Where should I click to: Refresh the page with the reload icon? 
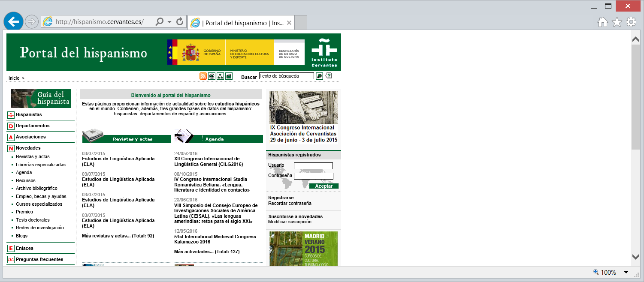coord(180,22)
